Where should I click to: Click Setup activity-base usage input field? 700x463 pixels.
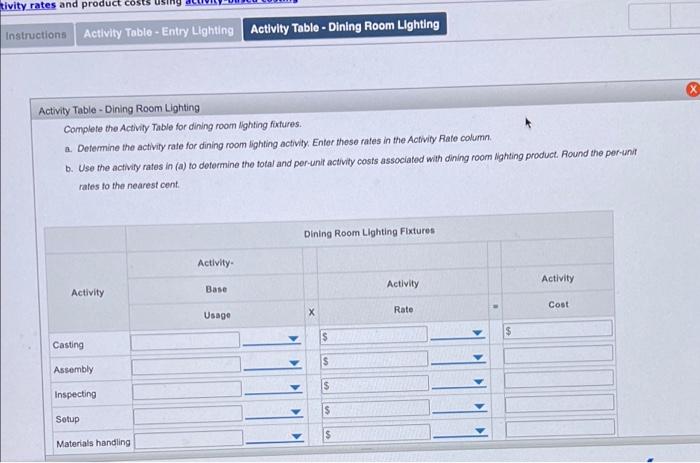[x=188, y=414]
